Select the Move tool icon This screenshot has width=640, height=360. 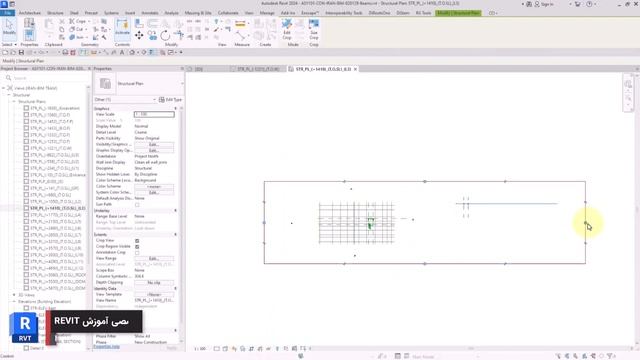139,36
